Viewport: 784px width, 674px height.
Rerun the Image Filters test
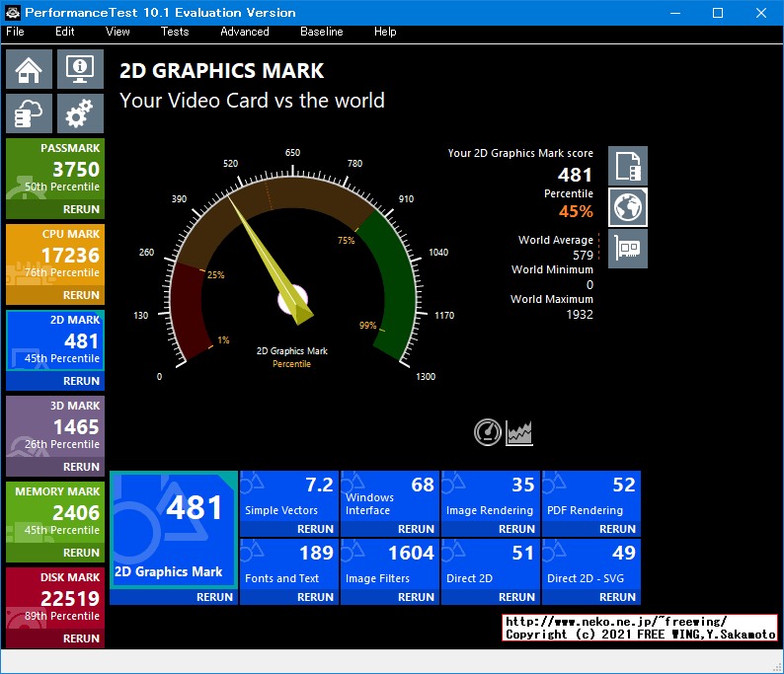[416, 597]
